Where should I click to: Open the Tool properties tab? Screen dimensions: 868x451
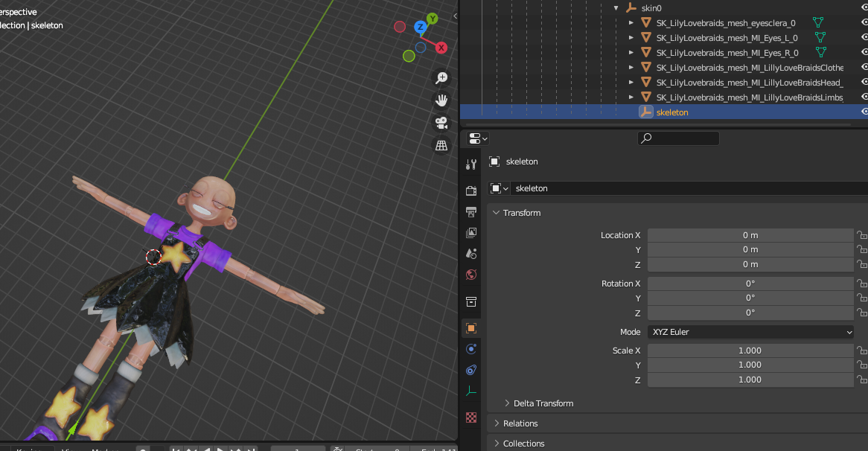[x=470, y=164]
